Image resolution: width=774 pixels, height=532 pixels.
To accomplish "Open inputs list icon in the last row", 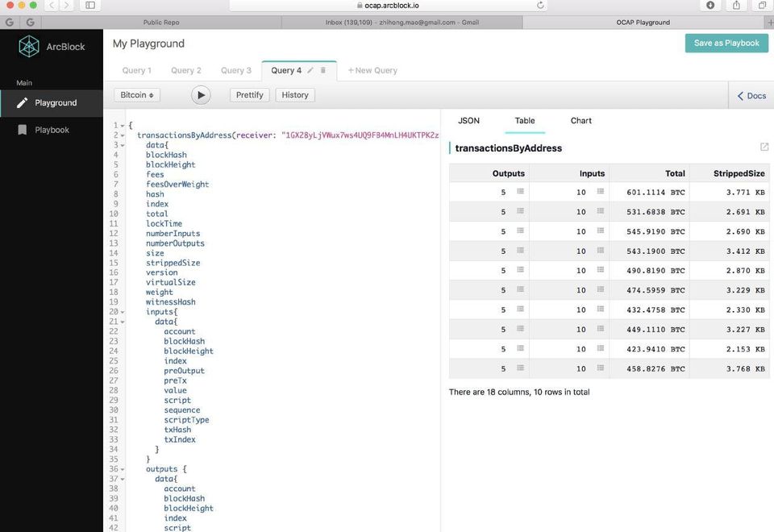I will 600,368.
